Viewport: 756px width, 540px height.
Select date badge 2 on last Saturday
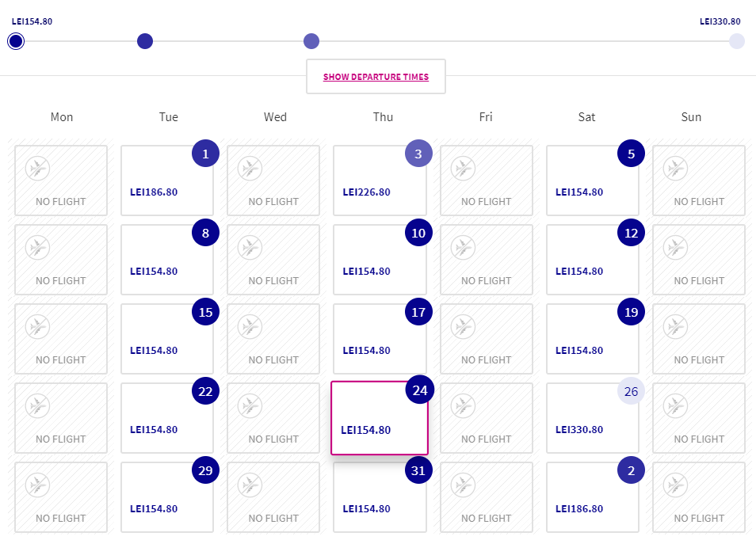tap(631, 470)
